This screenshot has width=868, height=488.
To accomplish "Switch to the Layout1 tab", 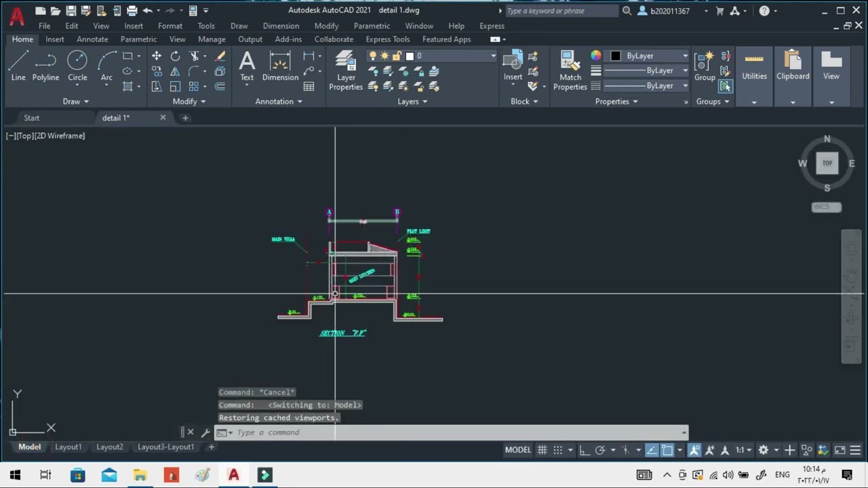I will click(x=68, y=447).
